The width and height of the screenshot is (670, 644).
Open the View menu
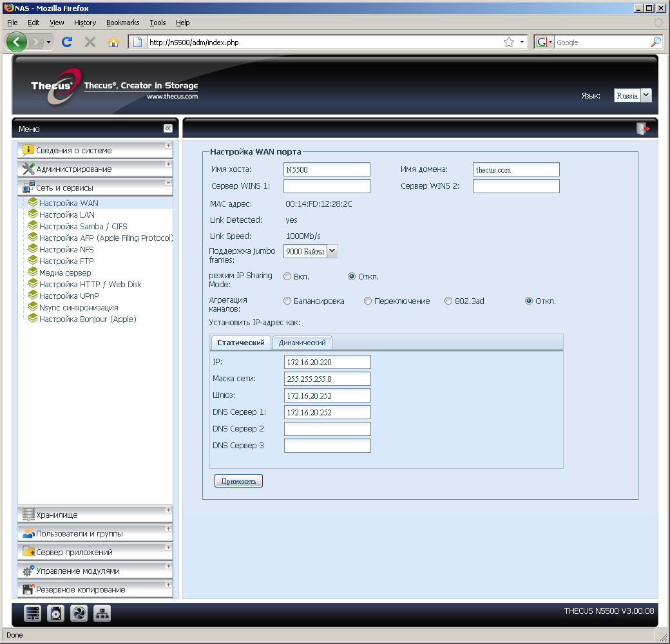57,23
